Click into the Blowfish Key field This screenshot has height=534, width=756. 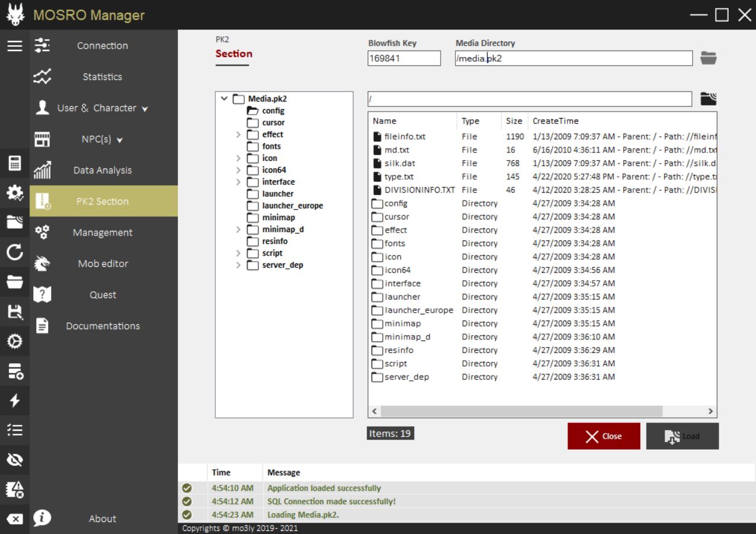point(404,58)
